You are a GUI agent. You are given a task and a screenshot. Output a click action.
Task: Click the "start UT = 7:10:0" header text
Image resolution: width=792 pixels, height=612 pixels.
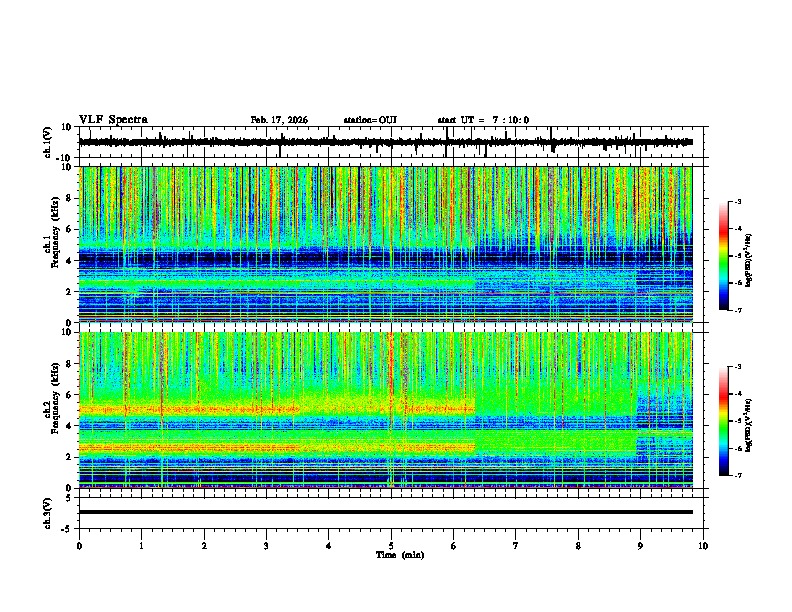pyautogui.click(x=483, y=120)
